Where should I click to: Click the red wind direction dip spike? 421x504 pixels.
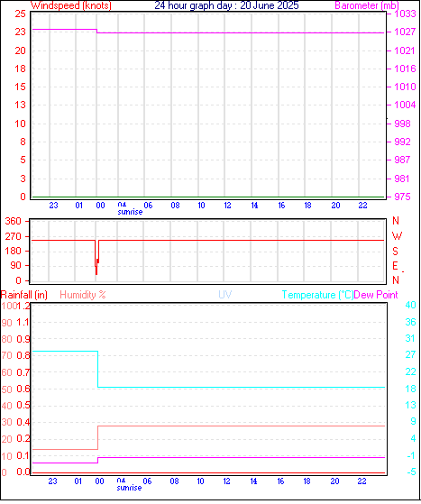point(96,257)
